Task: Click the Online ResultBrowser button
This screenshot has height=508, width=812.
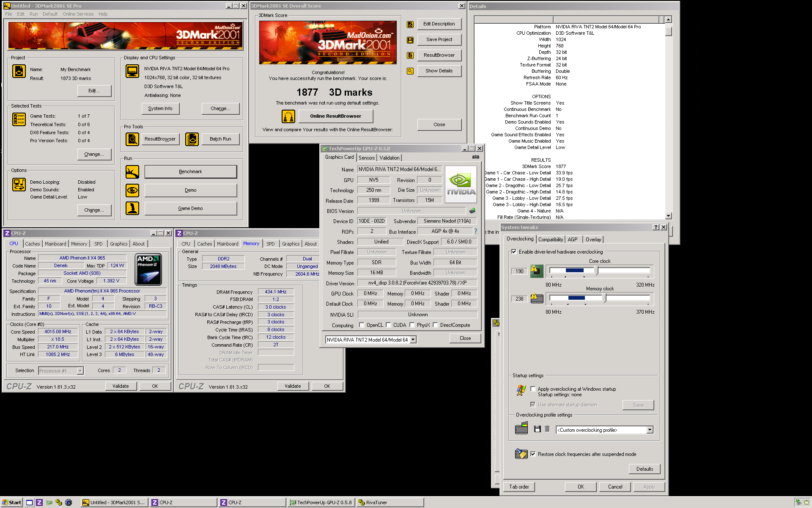Action: point(335,116)
